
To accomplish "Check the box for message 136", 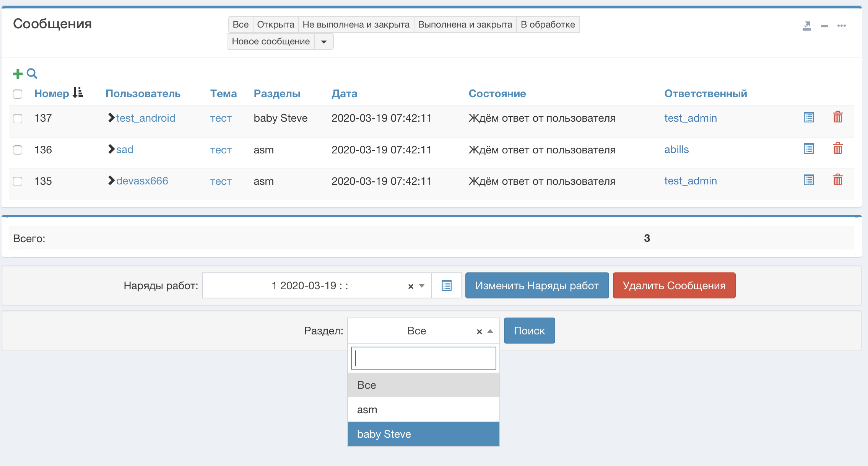I will click(18, 150).
